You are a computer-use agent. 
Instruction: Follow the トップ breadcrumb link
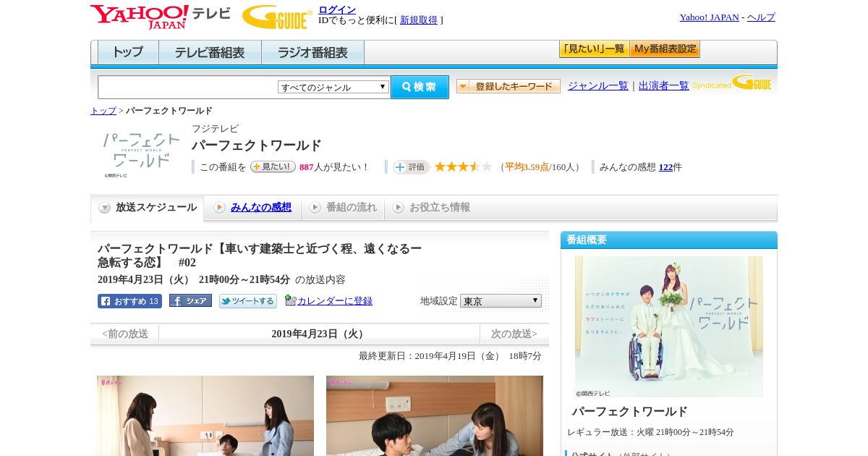point(103,111)
